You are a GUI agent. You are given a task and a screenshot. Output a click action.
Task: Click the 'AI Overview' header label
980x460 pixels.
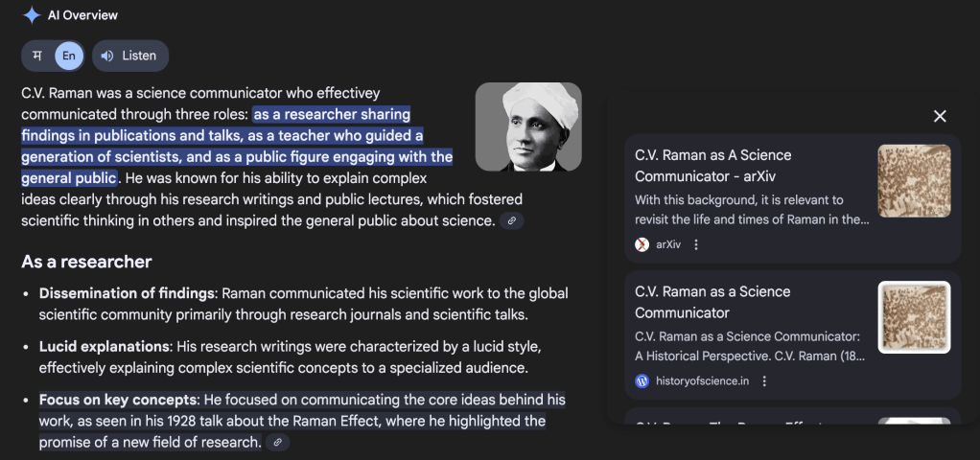(82, 15)
